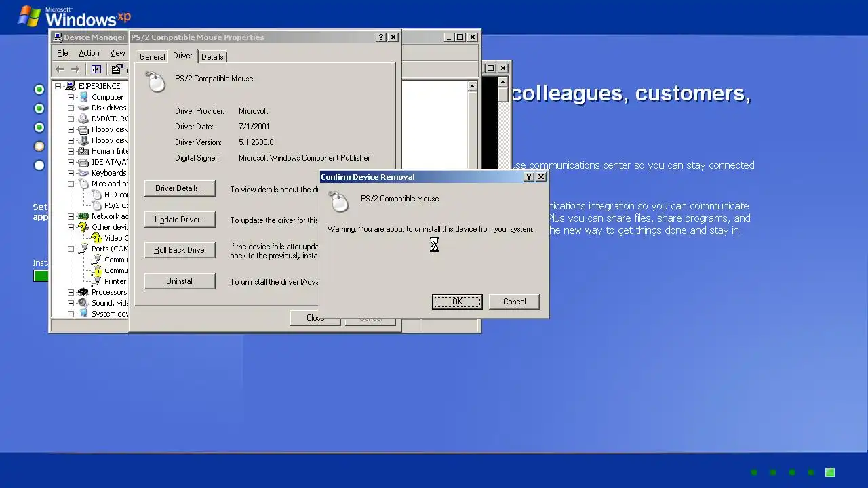Select the Human Interface Devices icon

(x=83, y=151)
